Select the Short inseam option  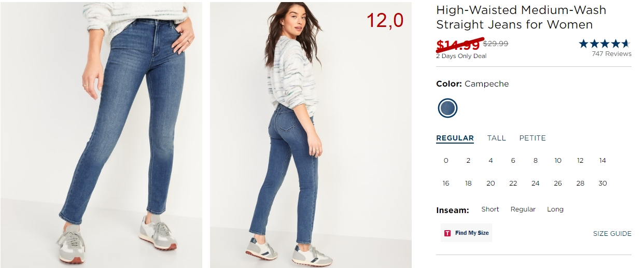tap(490, 209)
